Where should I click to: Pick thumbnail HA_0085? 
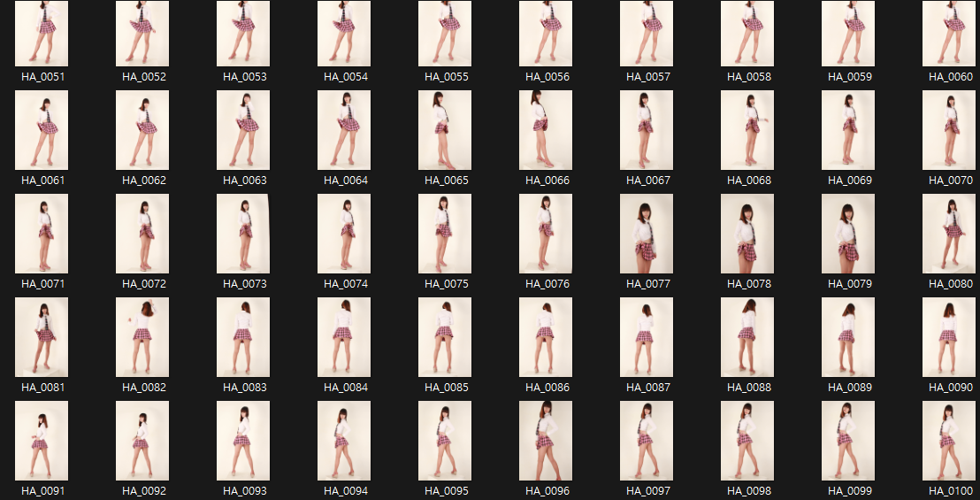(444, 337)
